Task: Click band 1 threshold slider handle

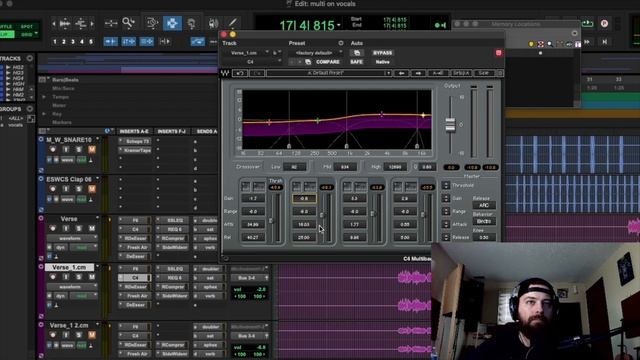Action: coord(271,220)
